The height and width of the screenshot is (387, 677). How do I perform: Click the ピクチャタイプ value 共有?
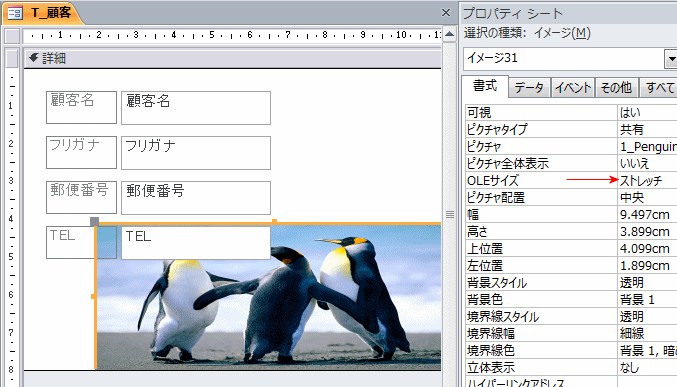(x=647, y=129)
